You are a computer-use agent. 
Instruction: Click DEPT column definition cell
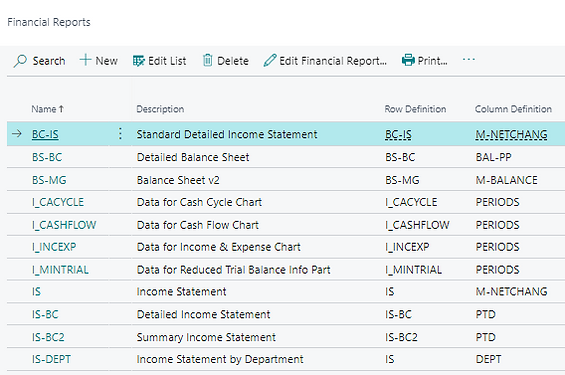(488, 360)
